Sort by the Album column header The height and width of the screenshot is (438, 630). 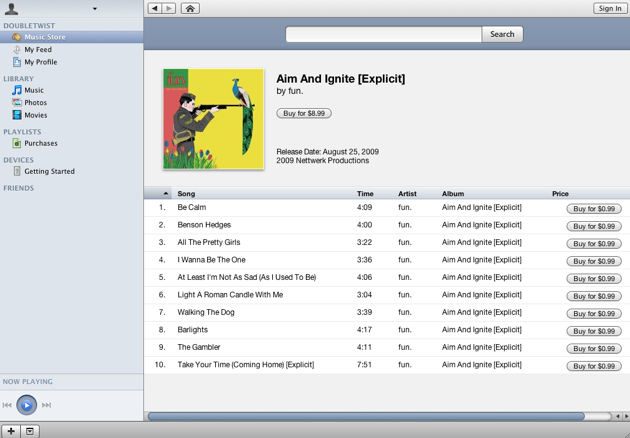tap(453, 194)
